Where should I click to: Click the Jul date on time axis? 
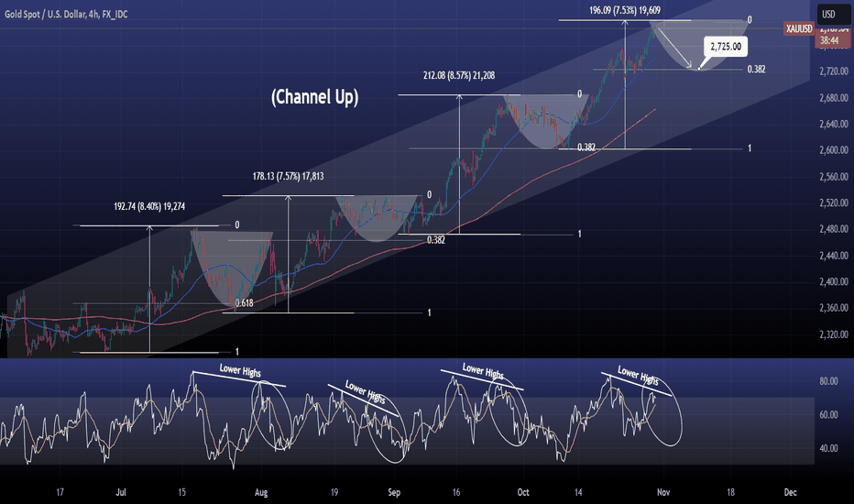click(120, 493)
